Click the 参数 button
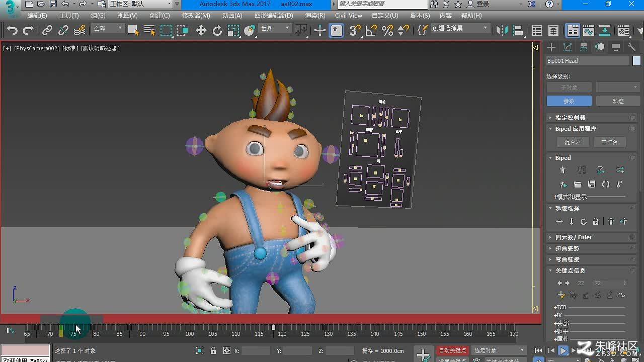 click(569, 101)
